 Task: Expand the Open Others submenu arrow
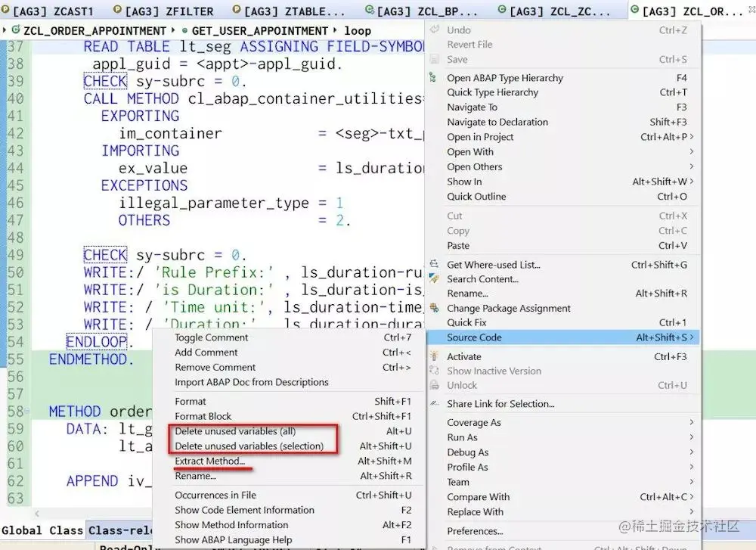click(x=692, y=166)
